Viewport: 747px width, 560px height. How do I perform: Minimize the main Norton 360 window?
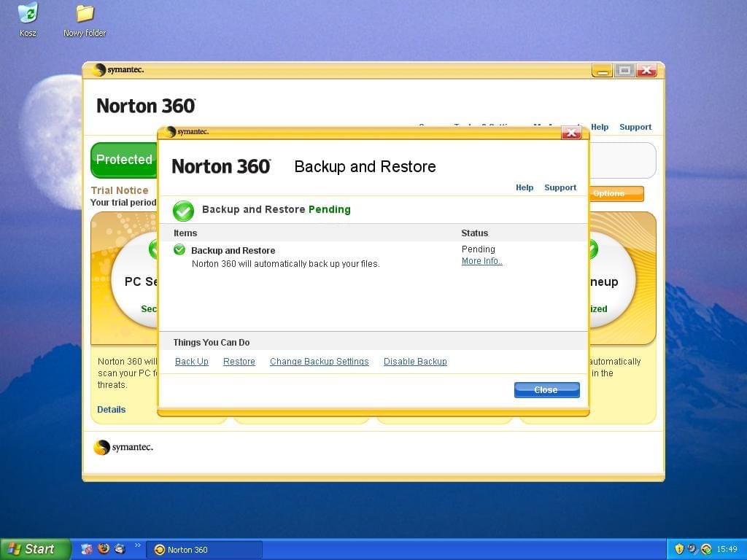(x=602, y=71)
